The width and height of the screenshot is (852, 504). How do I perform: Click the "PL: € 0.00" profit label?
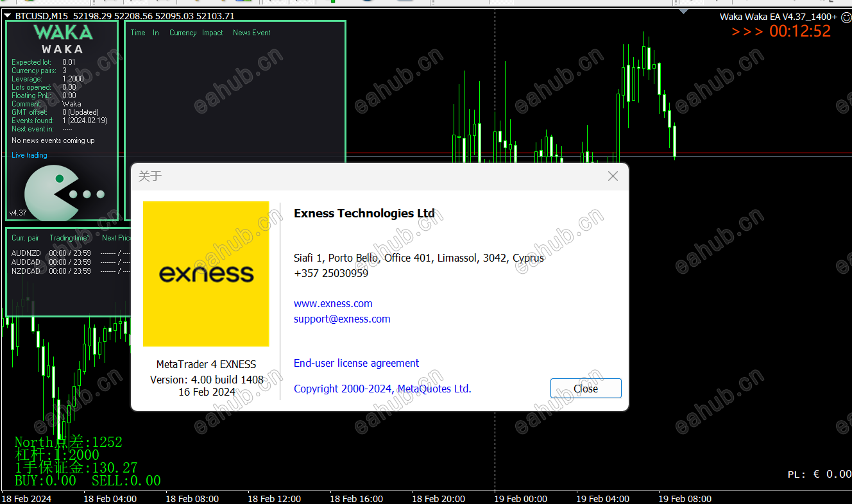tap(819, 475)
